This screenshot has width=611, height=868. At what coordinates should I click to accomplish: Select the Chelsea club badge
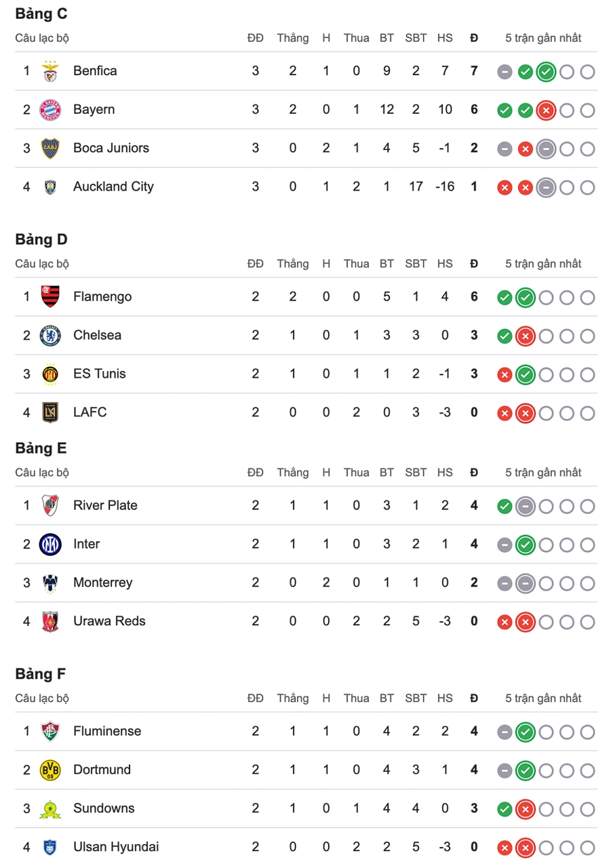click(x=50, y=336)
